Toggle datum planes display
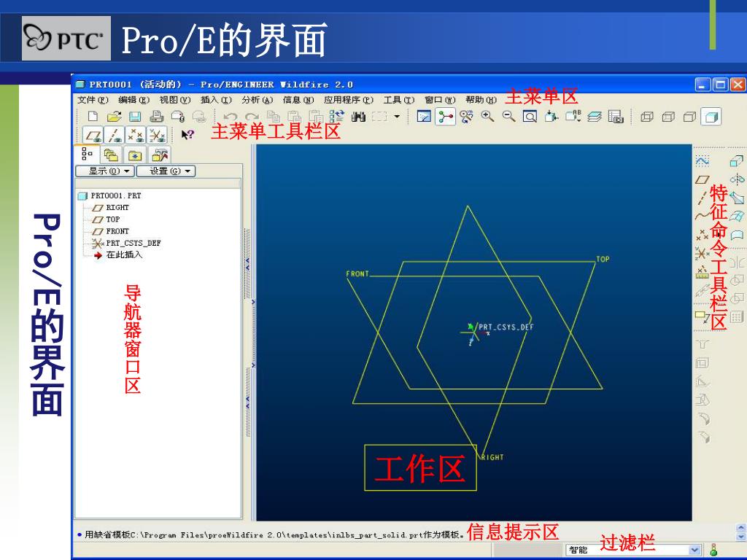747x560 pixels. tap(93, 135)
